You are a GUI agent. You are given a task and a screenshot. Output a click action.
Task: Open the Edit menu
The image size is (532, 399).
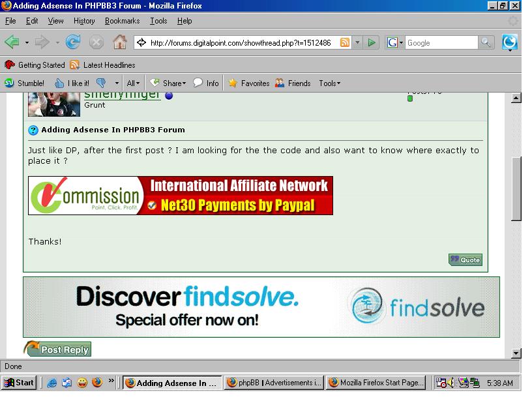(x=32, y=21)
